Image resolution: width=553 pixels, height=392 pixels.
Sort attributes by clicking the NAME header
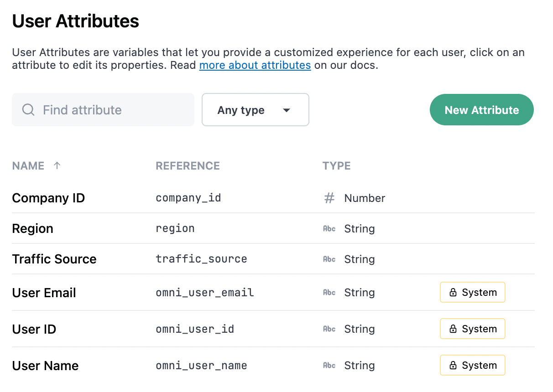click(28, 165)
